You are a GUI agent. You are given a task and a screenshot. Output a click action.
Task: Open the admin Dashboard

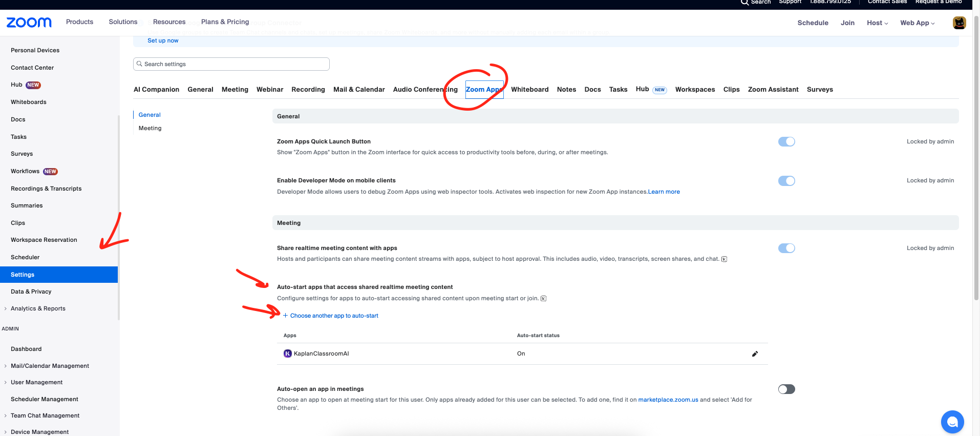(26, 349)
